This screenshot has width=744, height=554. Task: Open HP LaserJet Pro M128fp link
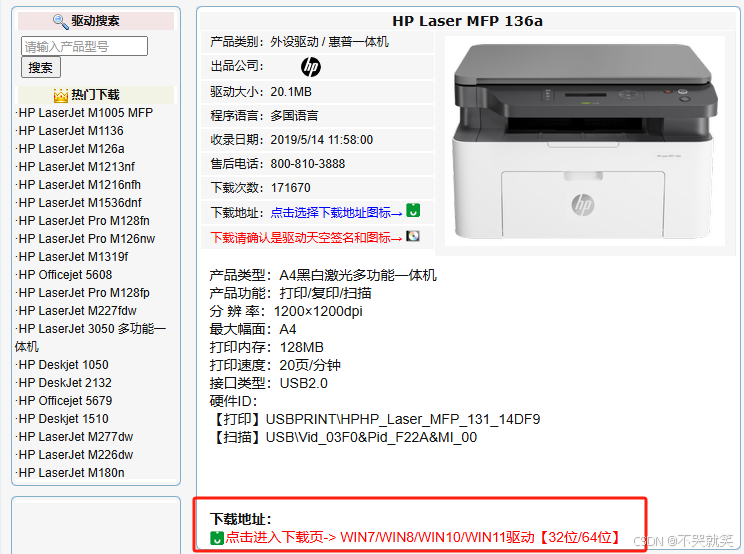point(84,293)
